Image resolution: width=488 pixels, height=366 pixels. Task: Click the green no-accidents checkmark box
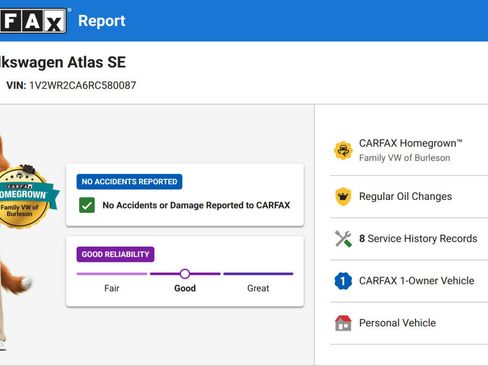(87, 205)
